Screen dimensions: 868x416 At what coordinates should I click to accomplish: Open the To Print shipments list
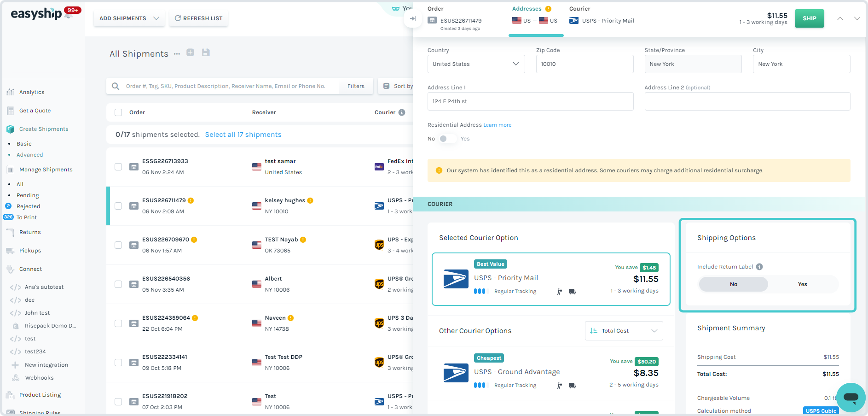27,217
